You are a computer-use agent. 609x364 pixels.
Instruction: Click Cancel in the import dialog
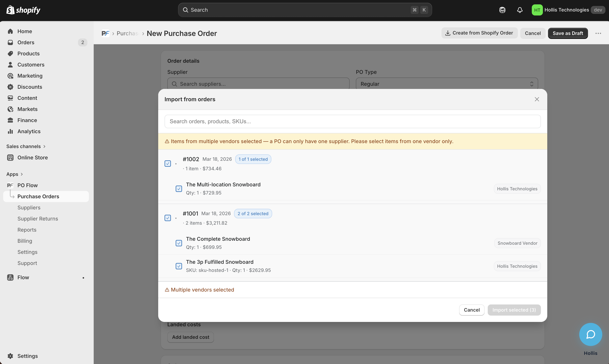coord(471,310)
